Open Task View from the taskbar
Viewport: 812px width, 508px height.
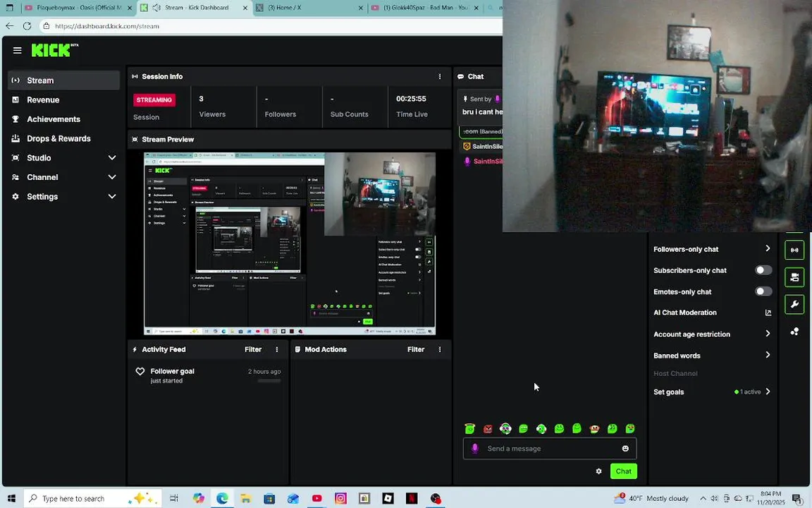point(174,498)
